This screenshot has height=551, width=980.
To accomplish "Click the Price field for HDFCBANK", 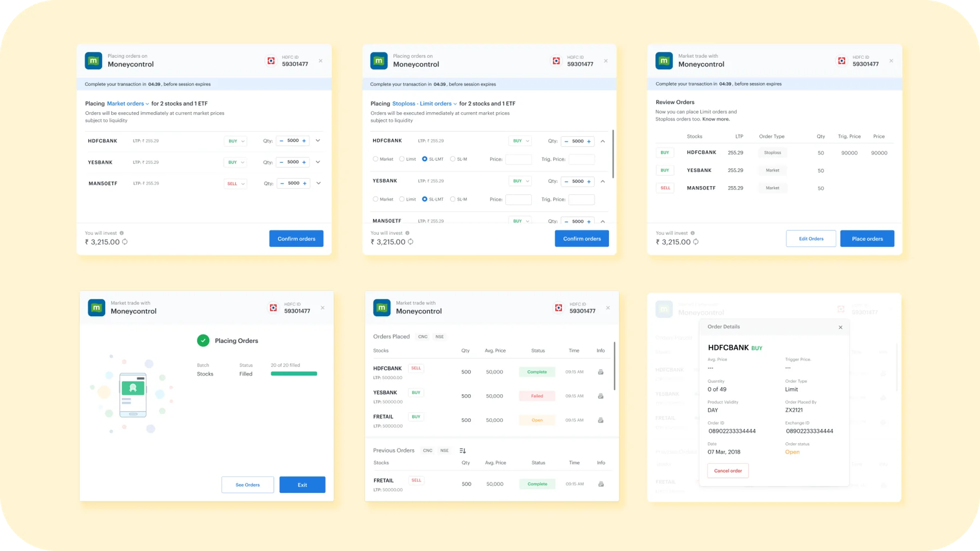I will click(518, 159).
